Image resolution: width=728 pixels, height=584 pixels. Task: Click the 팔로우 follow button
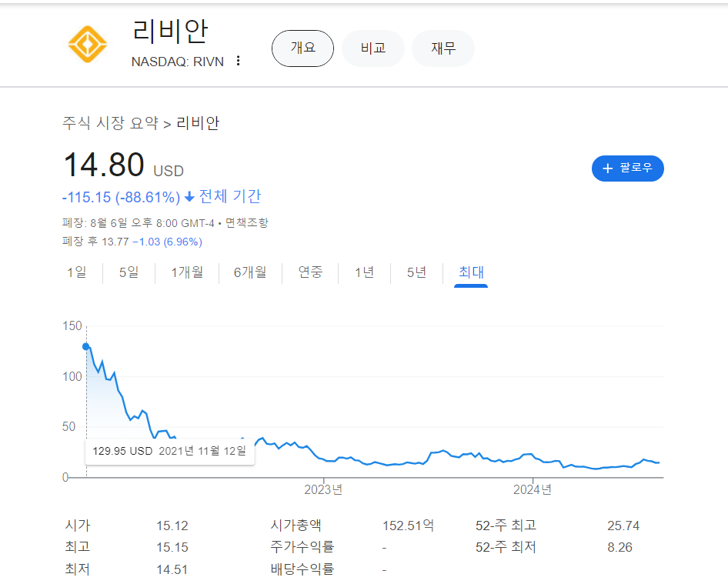628,168
